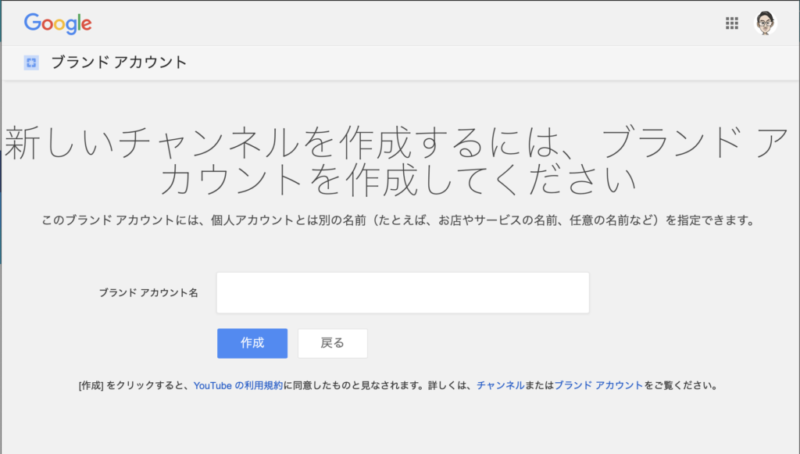The width and height of the screenshot is (800, 454).
Task: Open the profile avatar account menu
Action: (765, 23)
